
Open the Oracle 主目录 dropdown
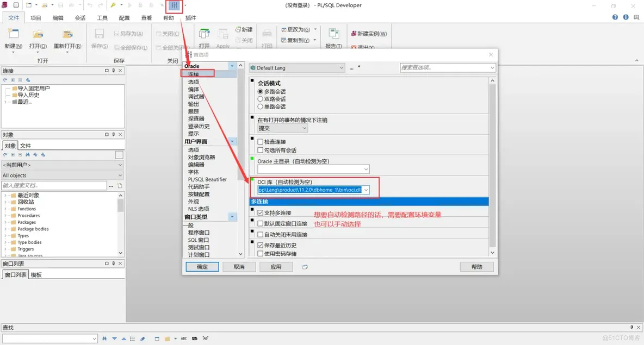(366, 169)
